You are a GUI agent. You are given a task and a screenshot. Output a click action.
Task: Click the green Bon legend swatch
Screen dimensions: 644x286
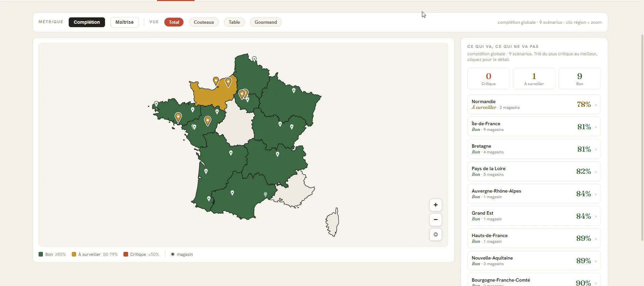pyautogui.click(x=41, y=254)
